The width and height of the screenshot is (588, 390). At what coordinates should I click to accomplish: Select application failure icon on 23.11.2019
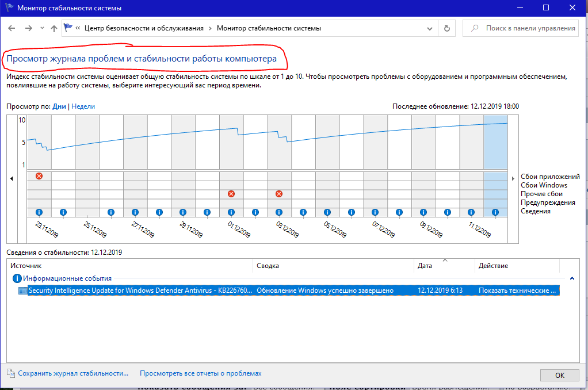click(x=39, y=176)
